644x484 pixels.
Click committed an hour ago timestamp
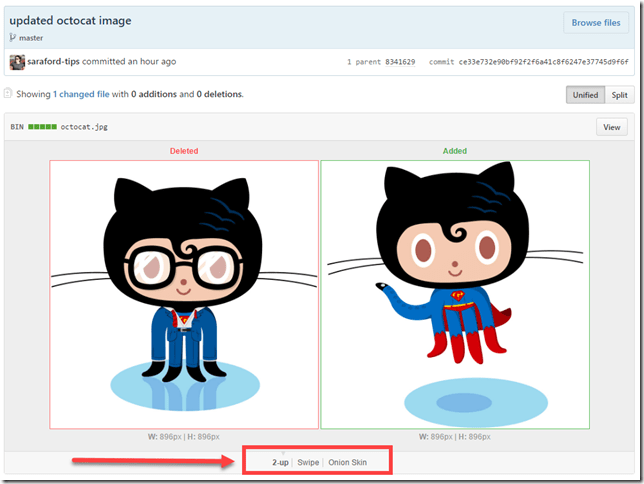(129, 62)
